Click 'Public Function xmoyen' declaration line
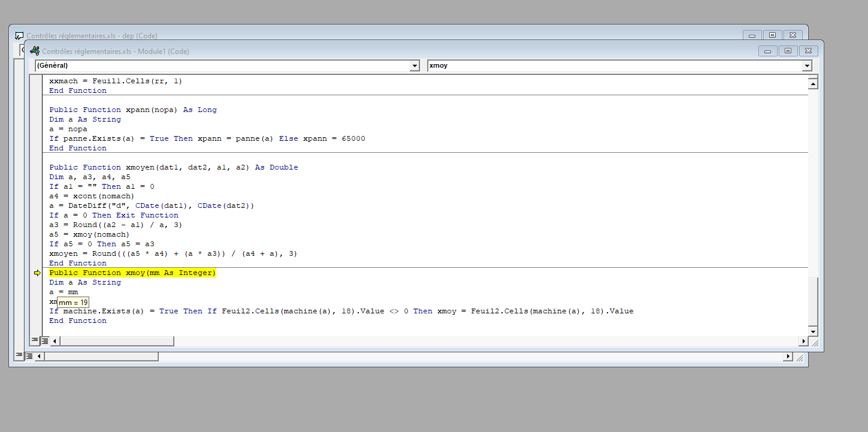The image size is (868, 432). [x=174, y=167]
